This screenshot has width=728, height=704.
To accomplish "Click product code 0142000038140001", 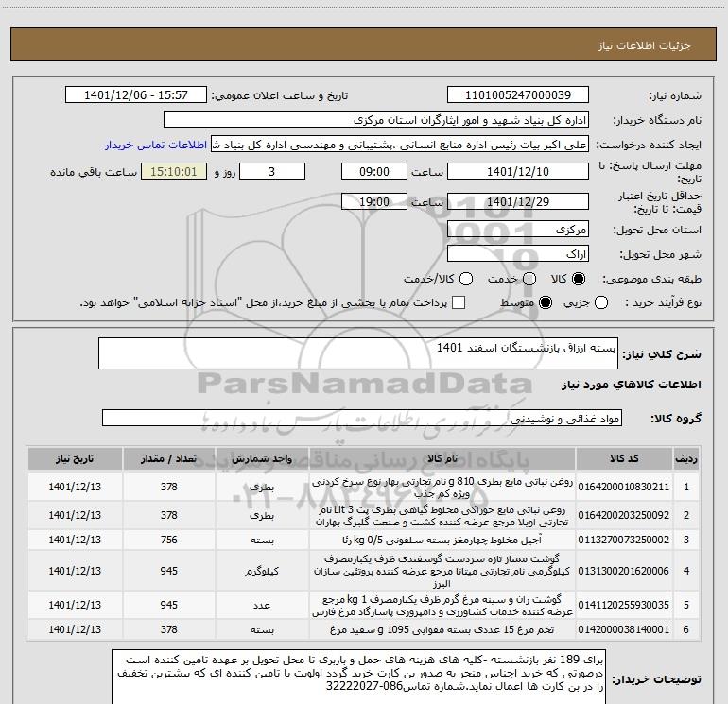I will click(x=624, y=629).
